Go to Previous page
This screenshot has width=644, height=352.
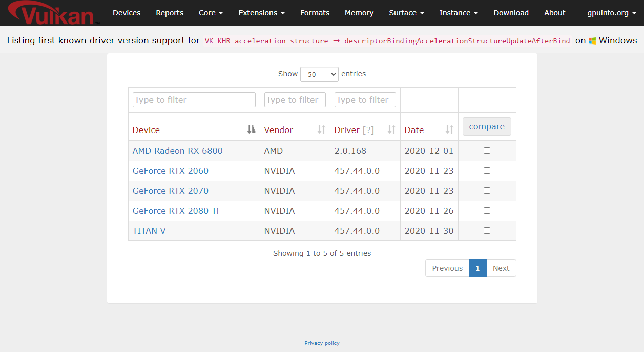coord(447,268)
